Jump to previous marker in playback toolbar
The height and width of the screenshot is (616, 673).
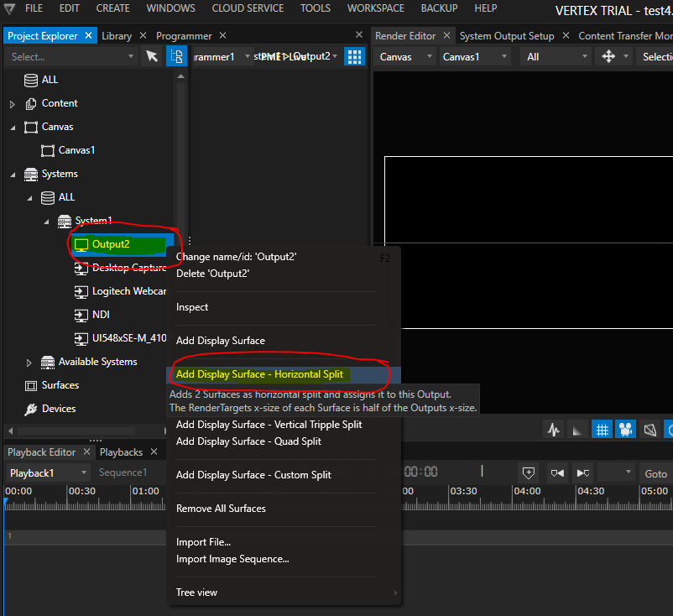(558, 472)
